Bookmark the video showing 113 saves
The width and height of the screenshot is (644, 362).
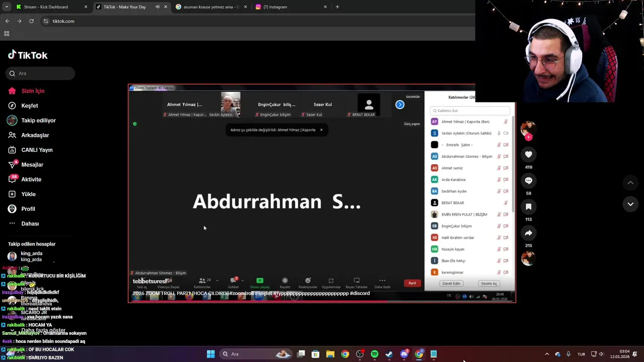tap(528, 207)
